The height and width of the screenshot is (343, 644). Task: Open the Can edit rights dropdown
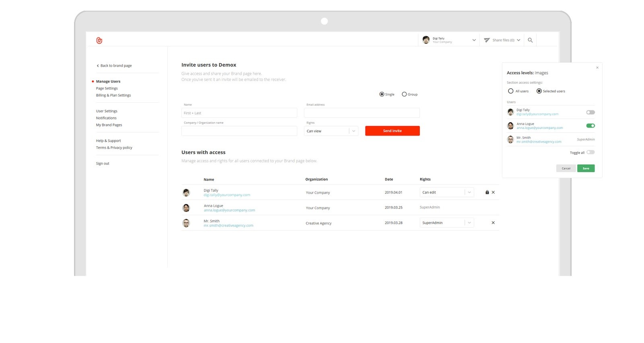(469, 192)
